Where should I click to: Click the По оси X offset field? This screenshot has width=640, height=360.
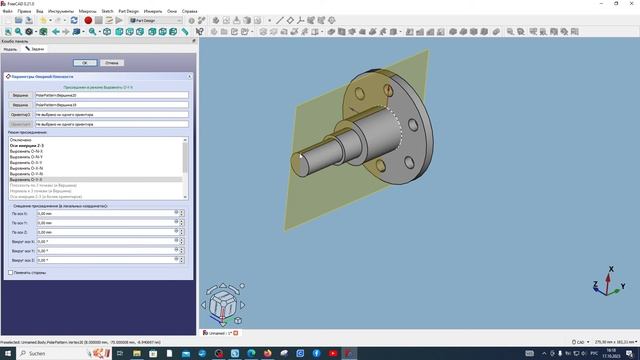[107, 213]
